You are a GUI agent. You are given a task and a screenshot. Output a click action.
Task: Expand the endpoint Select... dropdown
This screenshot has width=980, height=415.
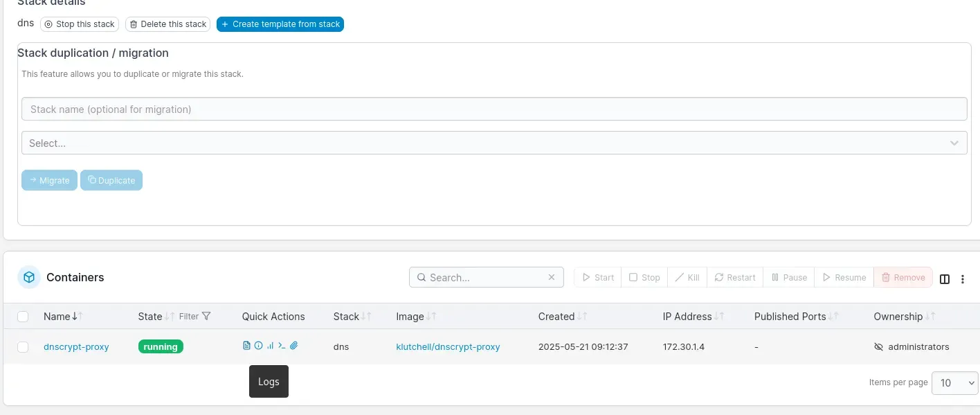tap(494, 143)
